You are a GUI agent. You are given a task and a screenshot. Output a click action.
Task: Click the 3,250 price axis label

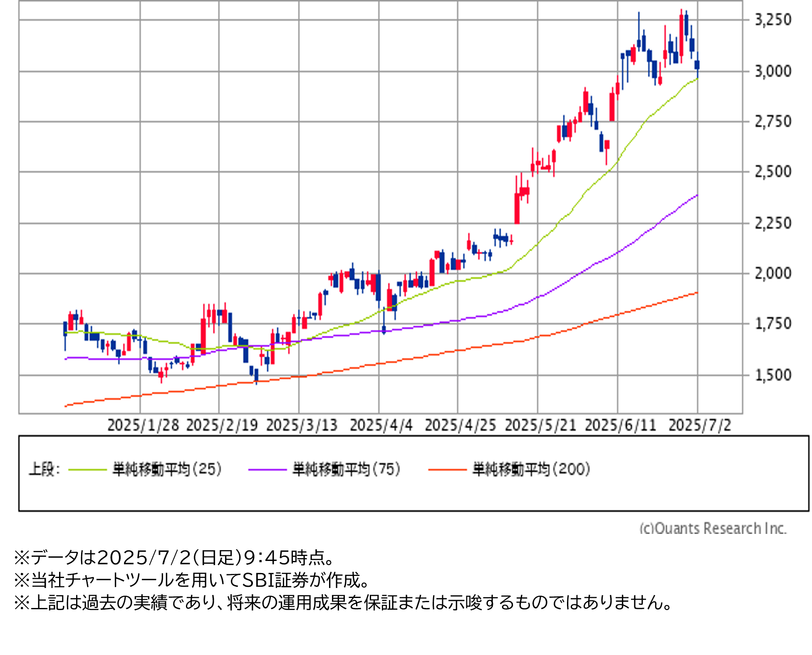tap(773, 20)
